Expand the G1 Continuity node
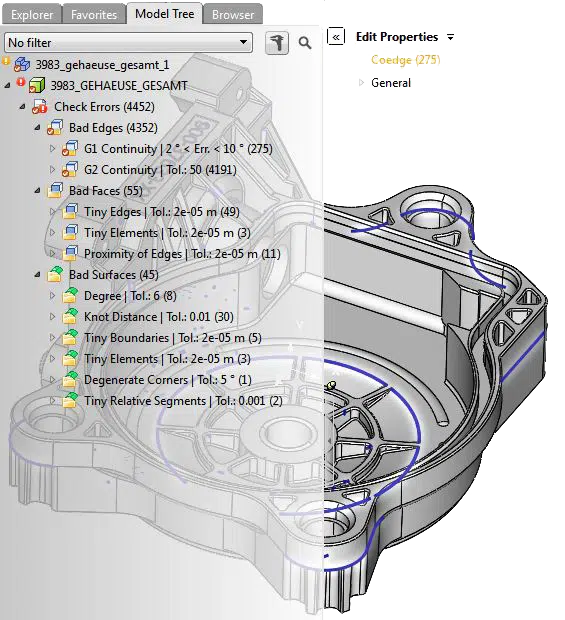The height and width of the screenshot is (620, 565). [x=52, y=148]
